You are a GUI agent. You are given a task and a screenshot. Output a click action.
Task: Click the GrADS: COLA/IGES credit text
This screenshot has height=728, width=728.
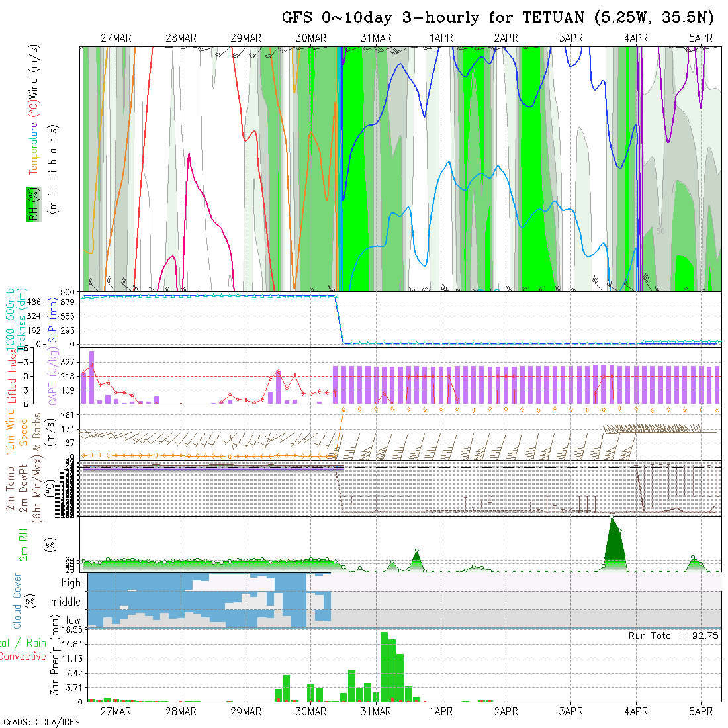click(x=41, y=722)
